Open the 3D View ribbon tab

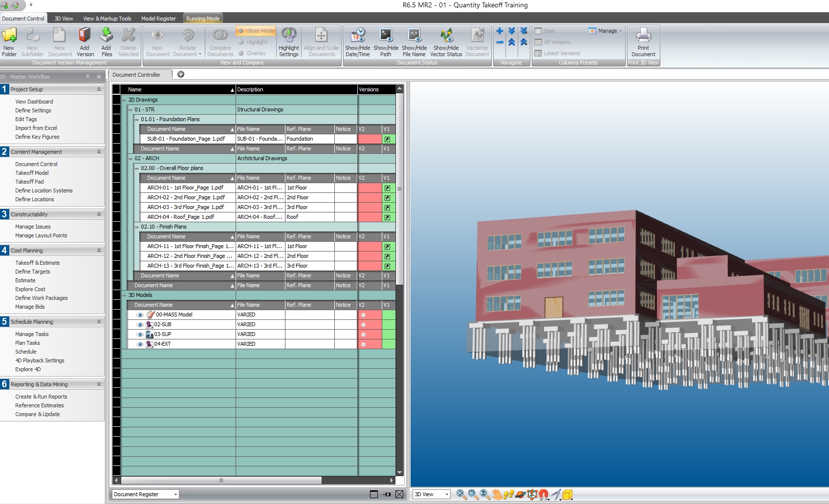click(x=64, y=18)
